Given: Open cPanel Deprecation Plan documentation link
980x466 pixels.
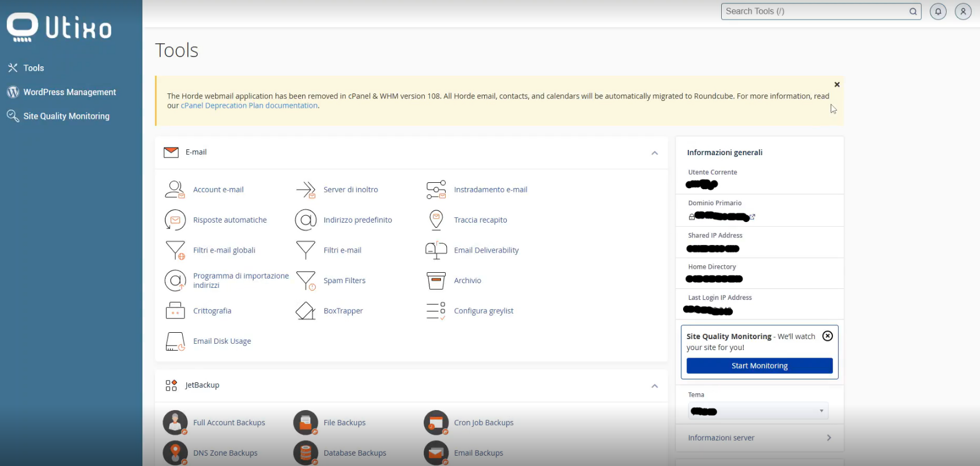Looking at the screenshot, I should (x=249, y=106).
